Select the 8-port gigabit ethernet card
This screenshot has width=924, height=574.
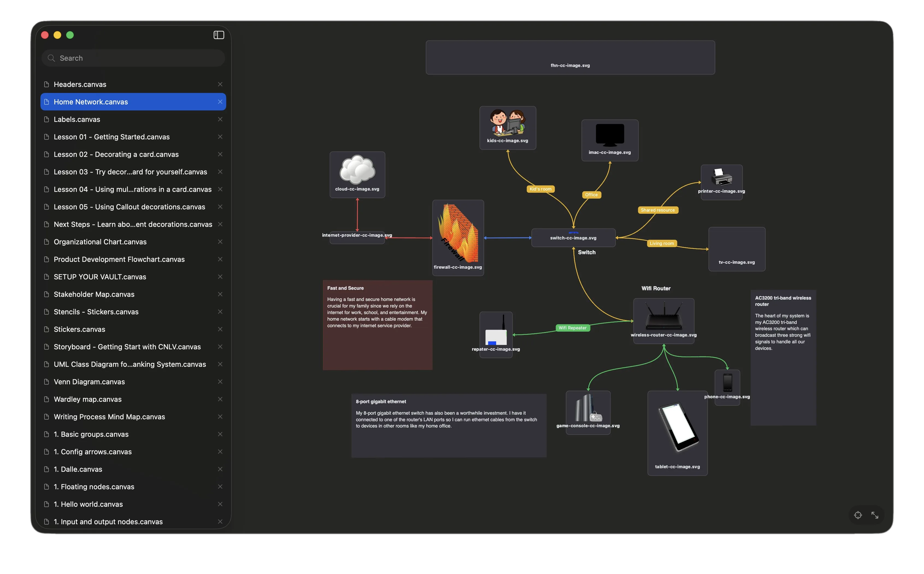click(449, 426)
